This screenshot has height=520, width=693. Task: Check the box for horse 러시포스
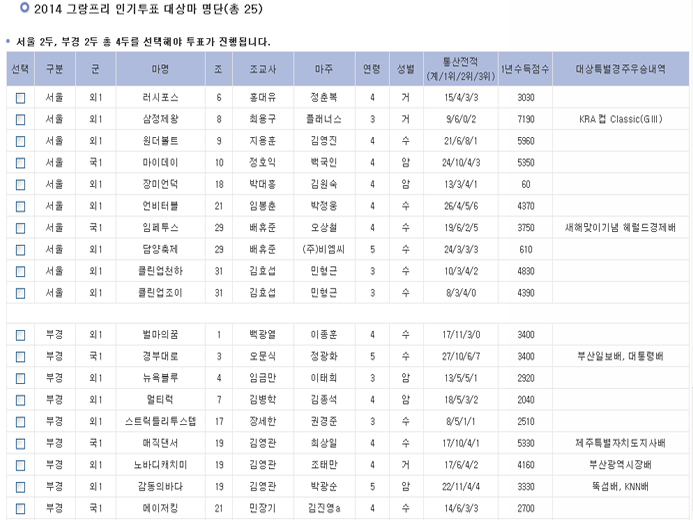(x=20, y=98)
